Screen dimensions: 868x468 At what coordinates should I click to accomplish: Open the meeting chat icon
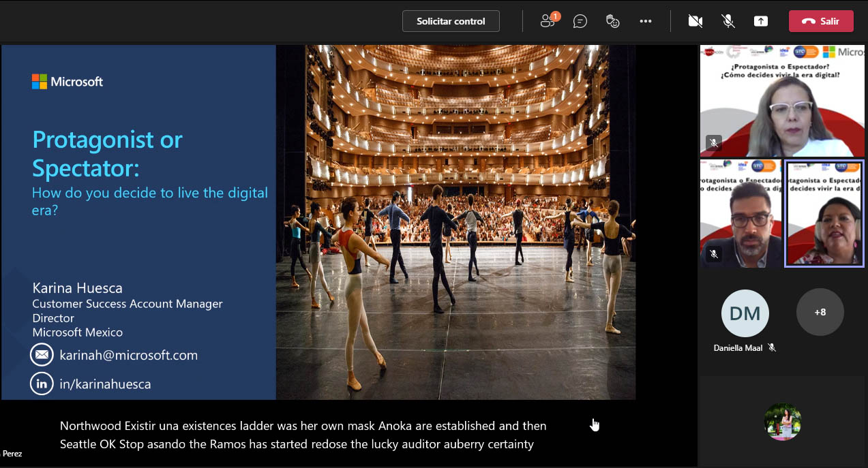580,21
